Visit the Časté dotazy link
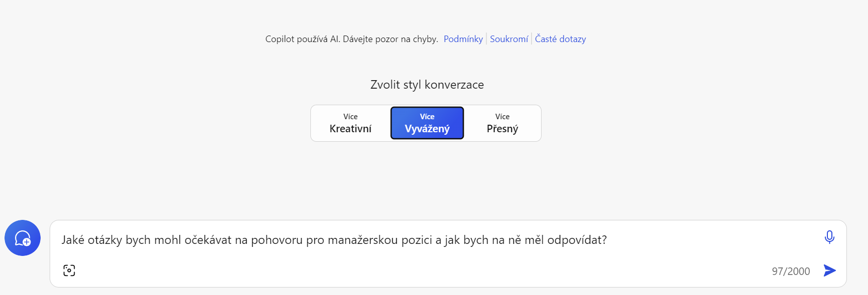This screenshot has height=295, width=868. [560, 39]
